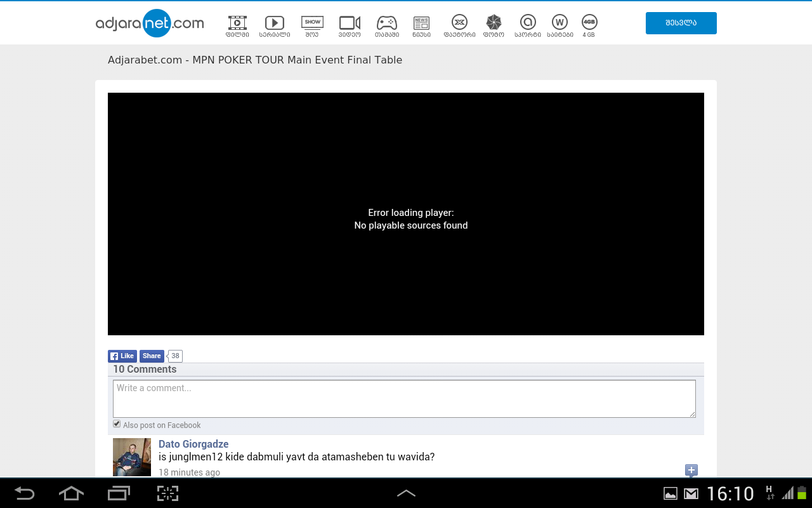Uncheck the Also post on Facebook checkbox

pos(116,423)
